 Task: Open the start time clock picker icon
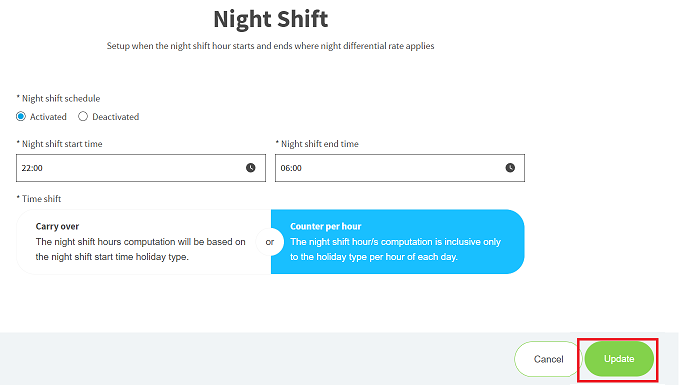click(251, 167)
